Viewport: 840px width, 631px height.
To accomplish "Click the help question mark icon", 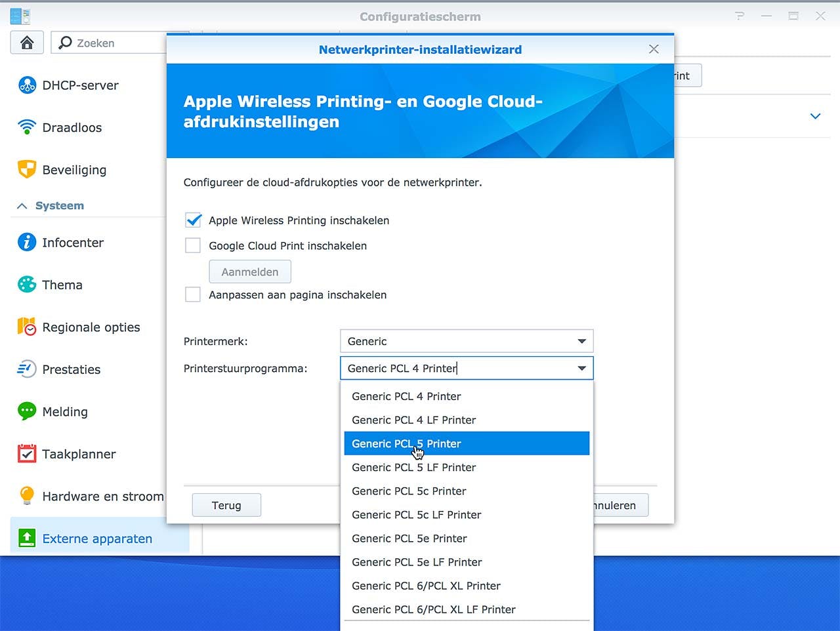I will 740,16.
